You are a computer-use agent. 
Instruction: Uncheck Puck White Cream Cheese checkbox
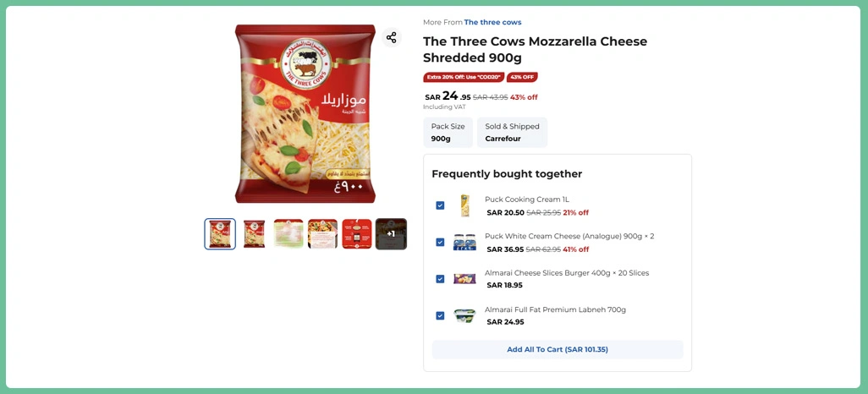pos(440,243)
